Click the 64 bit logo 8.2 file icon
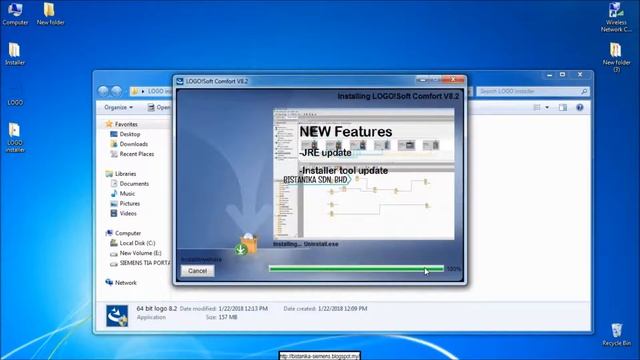This screenshot has width=640, height=360. point(117,316)
